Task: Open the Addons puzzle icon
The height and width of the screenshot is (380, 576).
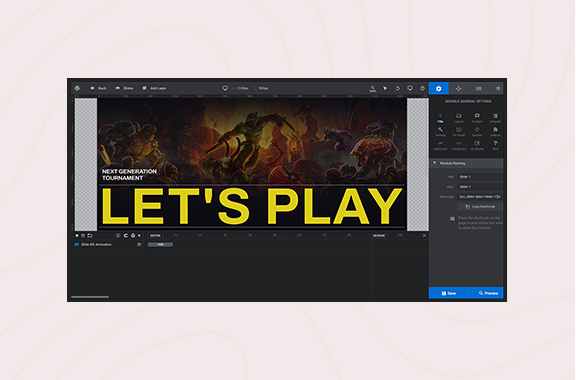Action: [495, 132]
